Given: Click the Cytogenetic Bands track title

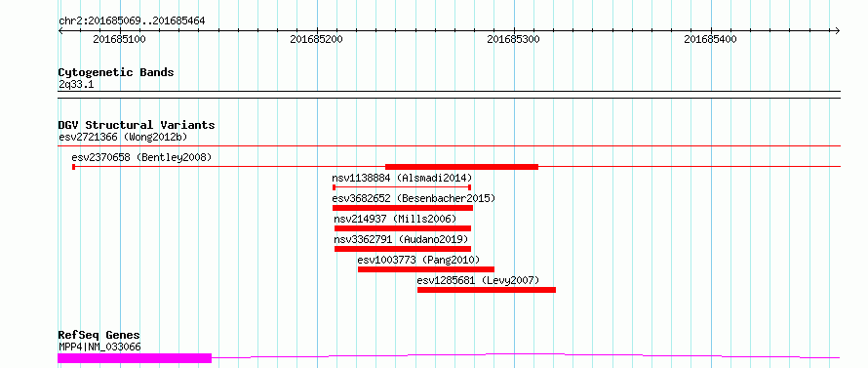Looking at the screenshot, I should pos(116,72).
